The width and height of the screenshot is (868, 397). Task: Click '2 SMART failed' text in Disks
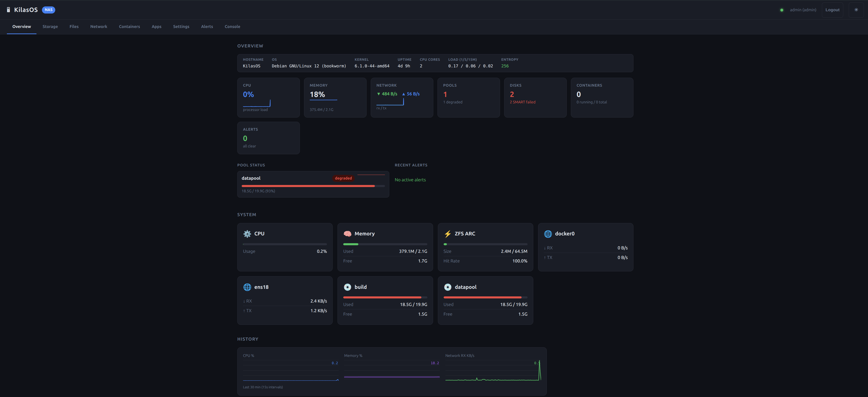click(x=522, y=102)
